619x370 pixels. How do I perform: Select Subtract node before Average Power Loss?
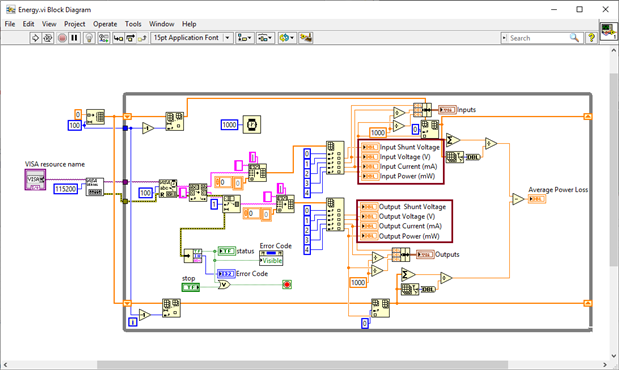[518, 199]
